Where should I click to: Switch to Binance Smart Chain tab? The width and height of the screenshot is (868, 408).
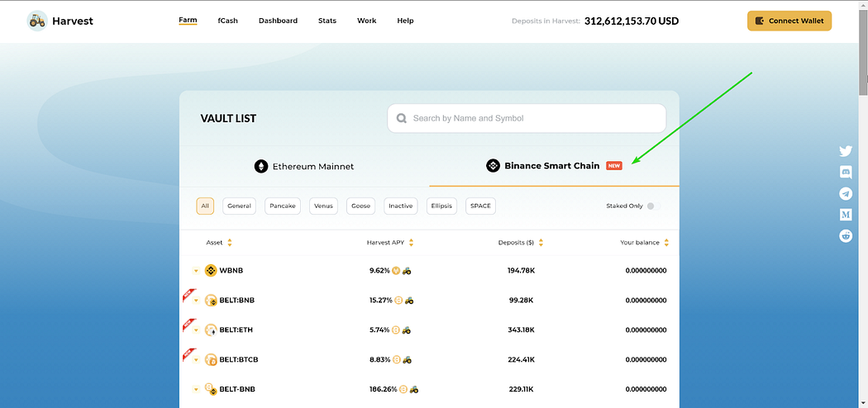[554, 166]
